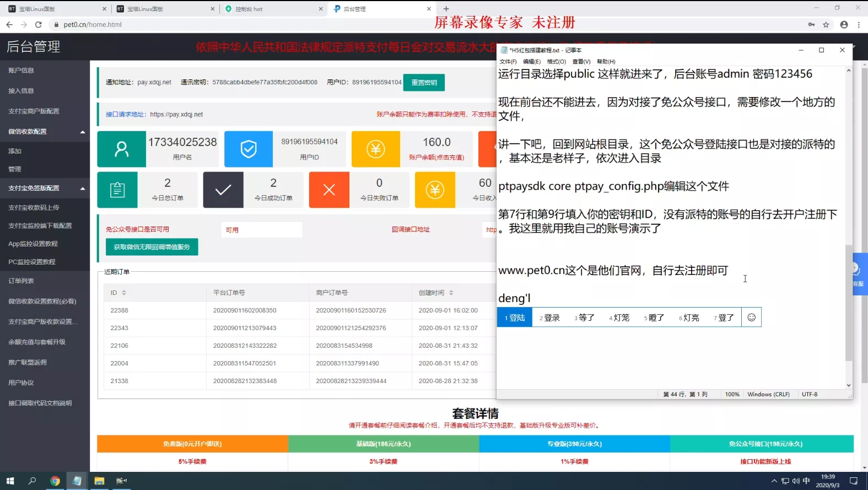Click the site lock icon in address bar
Viewport: 868px width, 490px height.
pyautogui.click(x=56, y=25)
